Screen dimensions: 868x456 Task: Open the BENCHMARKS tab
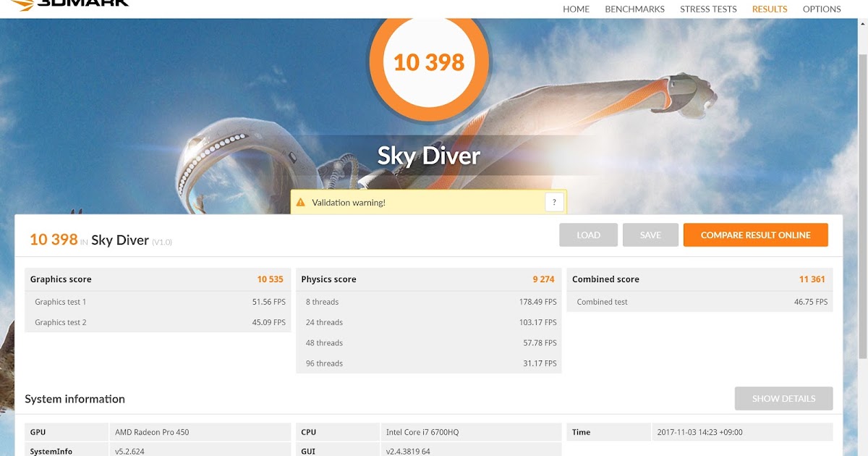pos(634,9)
